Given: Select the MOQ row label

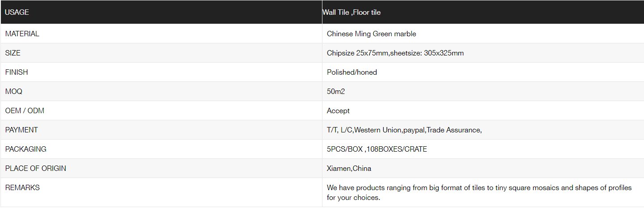Looking at the screenshot, I should pos(14,91).
